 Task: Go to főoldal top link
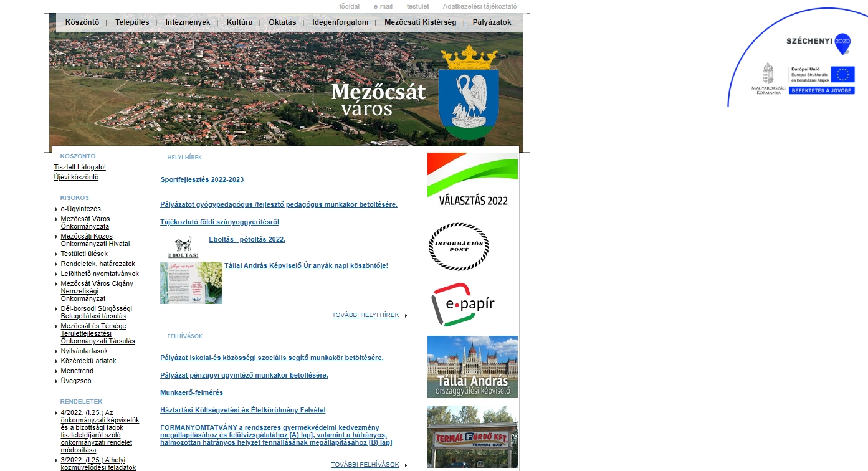[349, 6]
